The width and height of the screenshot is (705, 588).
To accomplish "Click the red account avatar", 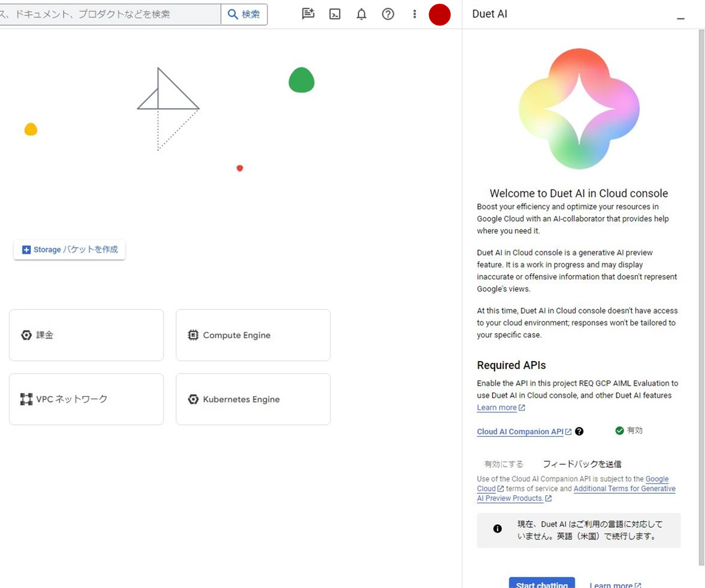I will pyautogui.click(x=439, y=14).
